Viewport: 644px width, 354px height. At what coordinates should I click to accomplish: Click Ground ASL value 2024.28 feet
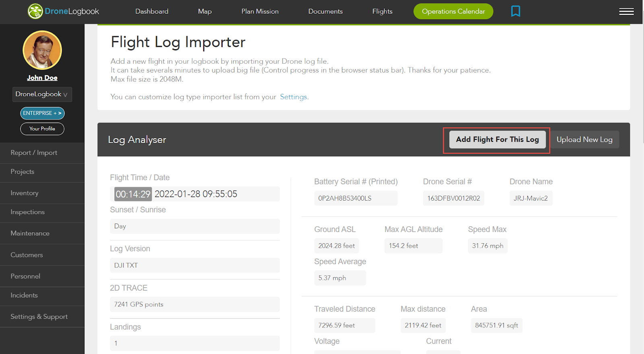(x=337, y=246)
